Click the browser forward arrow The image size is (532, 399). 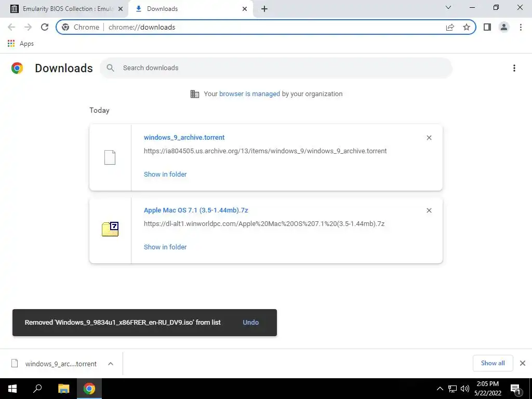point(28,27)
